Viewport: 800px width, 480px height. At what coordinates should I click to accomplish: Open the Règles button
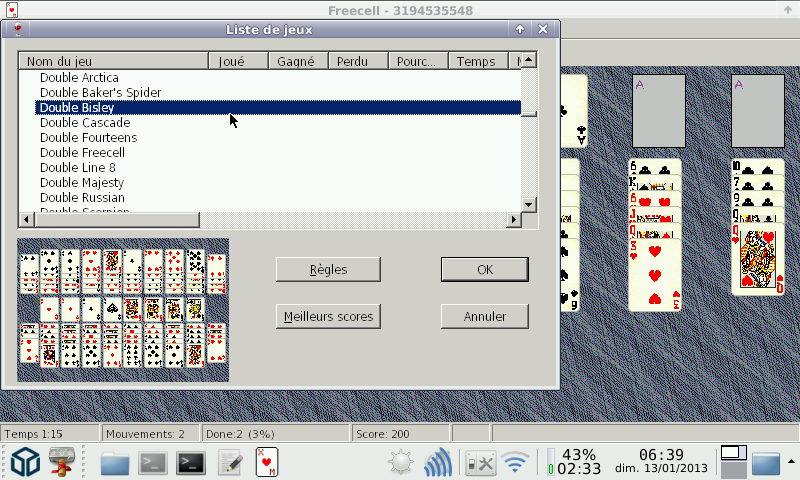[x=329, y=269]
